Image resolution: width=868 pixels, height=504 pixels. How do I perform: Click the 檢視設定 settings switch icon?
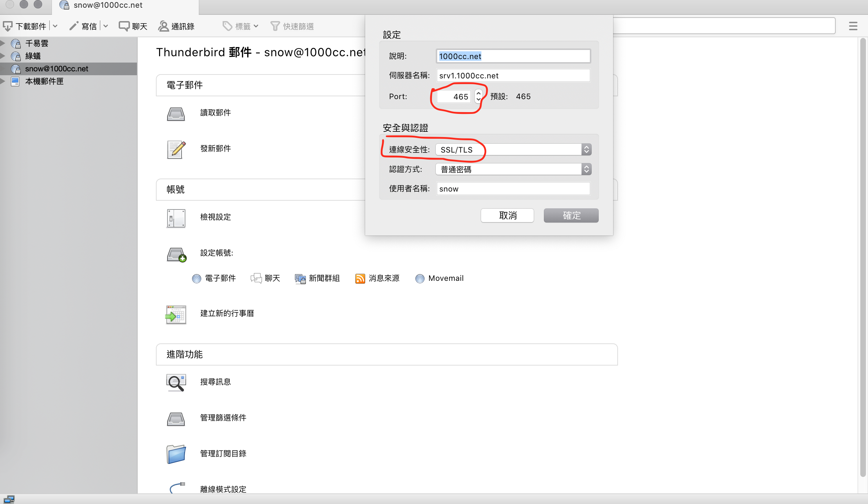[176, 218]
